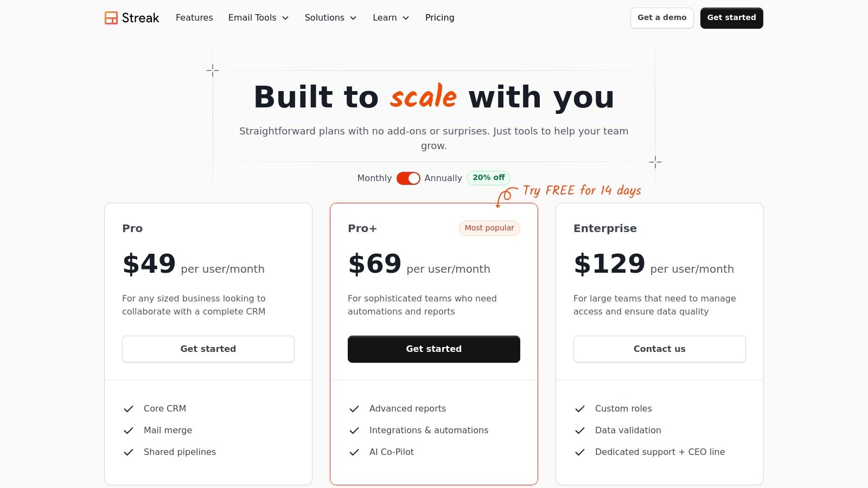The image size is (868, 488).
Task: Go to the Features page
Action: click(194, 18)
